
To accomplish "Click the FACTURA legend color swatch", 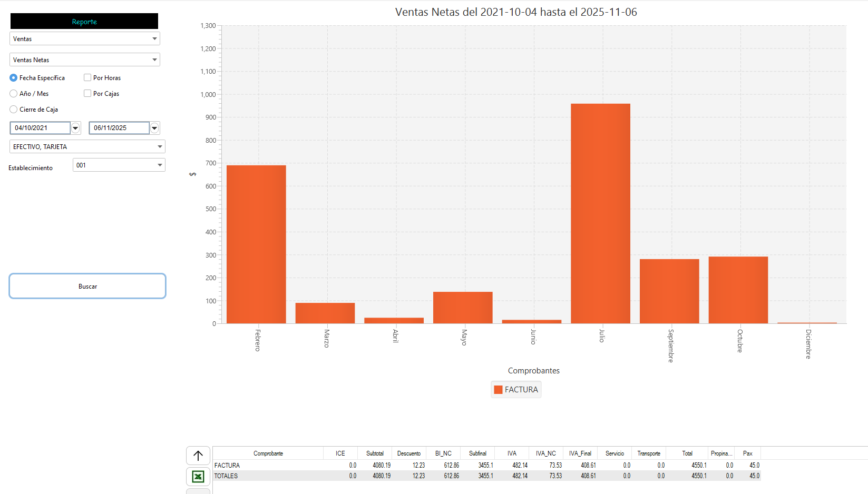I will (498, 390).
